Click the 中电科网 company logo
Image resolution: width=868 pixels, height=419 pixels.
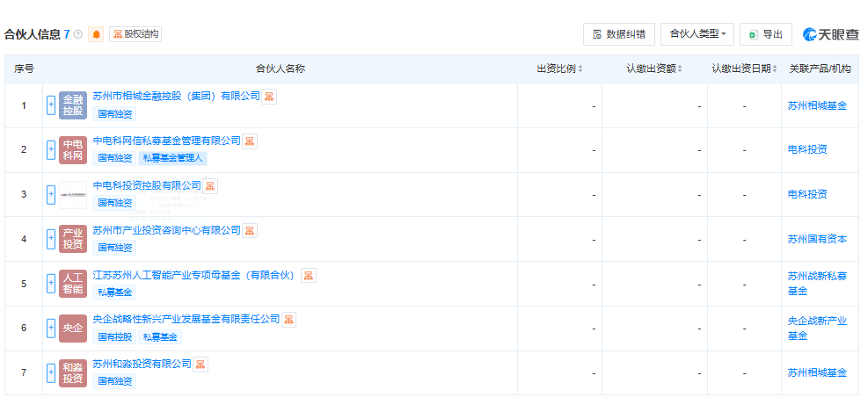73,150
